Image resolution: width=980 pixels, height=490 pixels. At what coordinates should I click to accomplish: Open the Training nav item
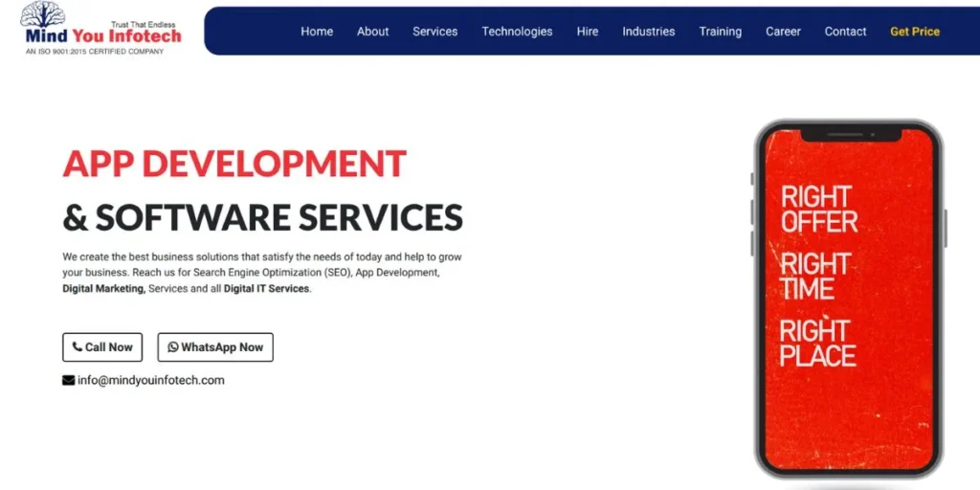coord(720,32)
